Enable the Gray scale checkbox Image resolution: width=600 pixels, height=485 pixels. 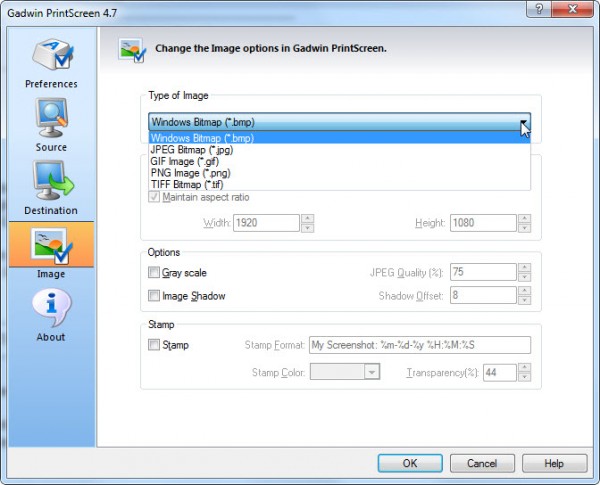pos(154,273)
